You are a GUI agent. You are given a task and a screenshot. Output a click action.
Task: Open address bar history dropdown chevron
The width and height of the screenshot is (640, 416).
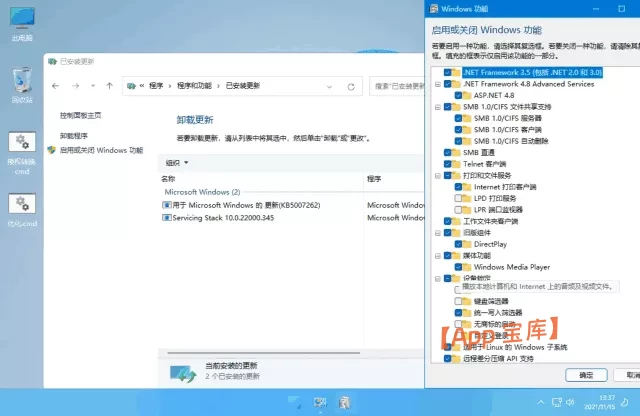(329, 87)
